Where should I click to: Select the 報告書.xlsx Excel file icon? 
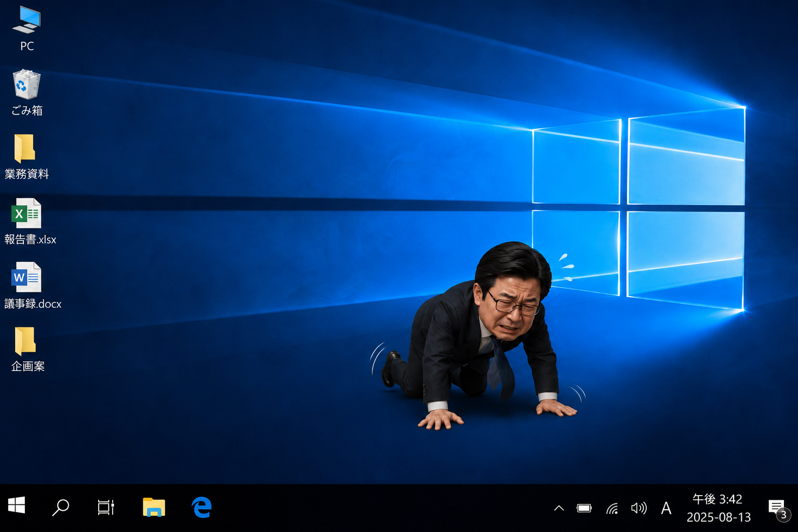[26, 213]
